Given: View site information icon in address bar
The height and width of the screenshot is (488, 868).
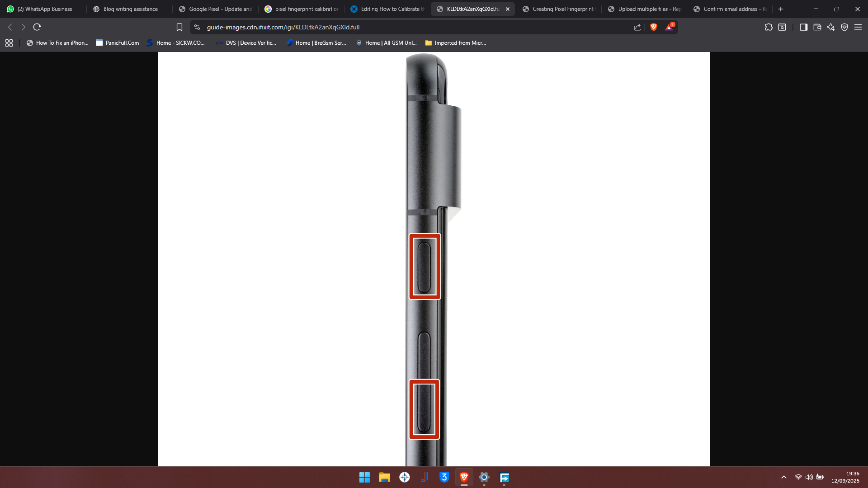Looking at the screenshot, I should [x=197, y=27].
